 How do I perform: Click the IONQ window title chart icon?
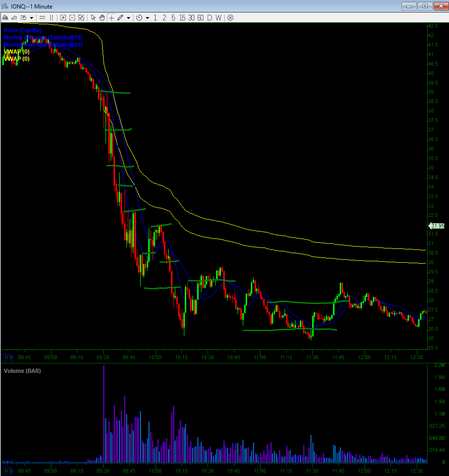[5, 6]
